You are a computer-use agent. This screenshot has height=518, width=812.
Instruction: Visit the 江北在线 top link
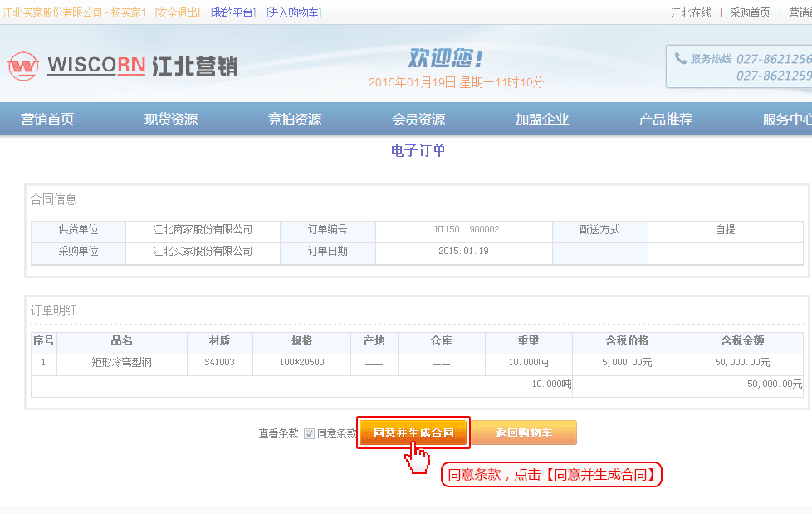691,12
